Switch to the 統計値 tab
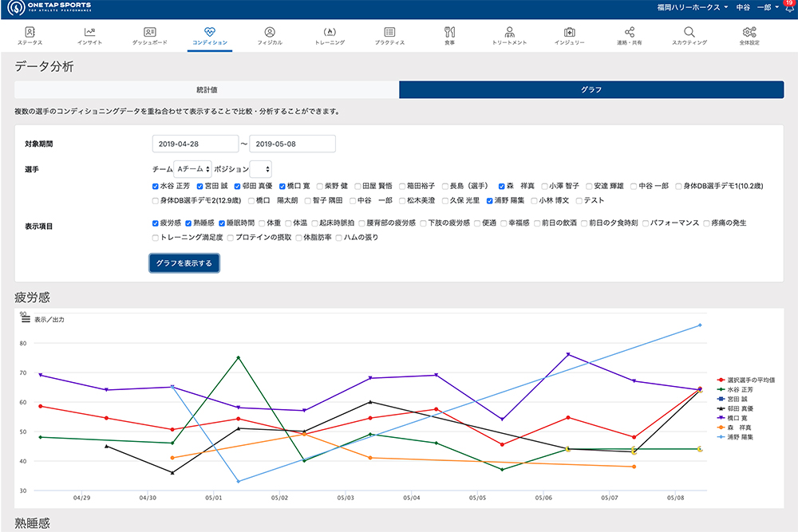798x532 pixels. click(x=207, y=89)
